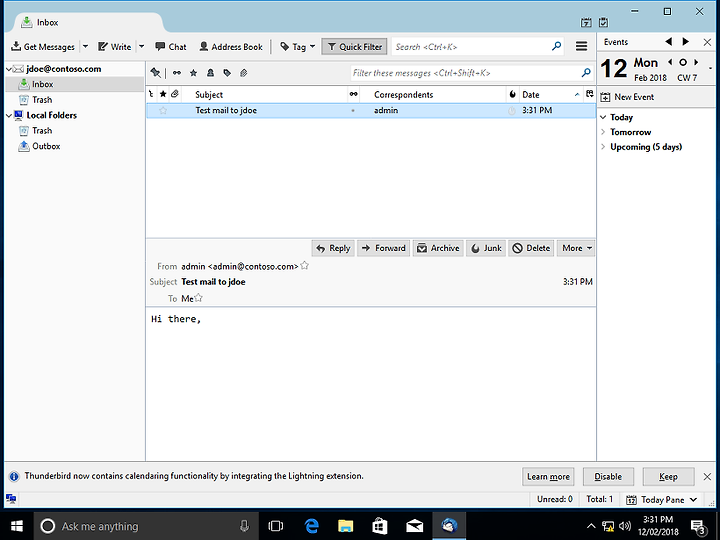Toggle the Today Pane button
Viewport: 720px width, 540px height.
point(662,500)
